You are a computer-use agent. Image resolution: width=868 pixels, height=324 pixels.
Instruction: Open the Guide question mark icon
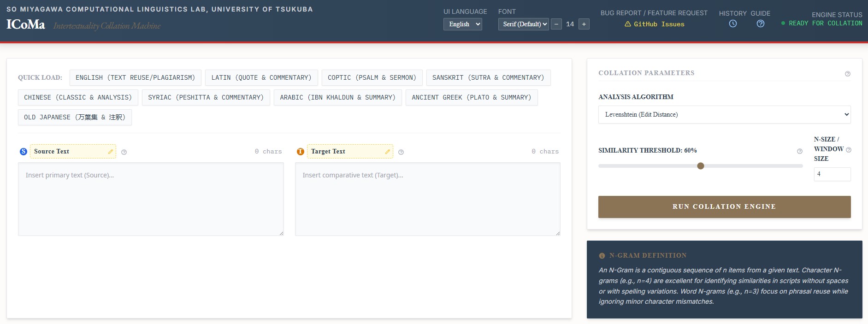[761, 24]
